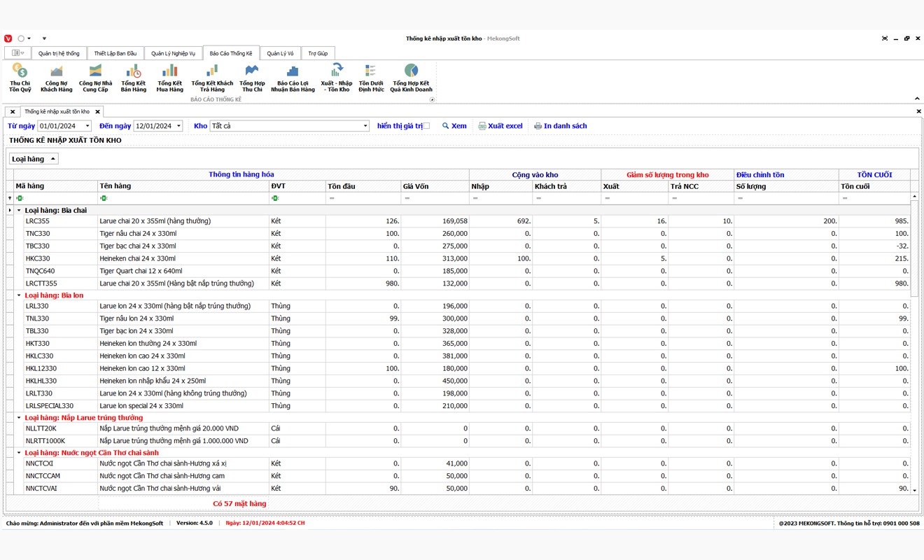Click the In danh sách print button
924x560 pixels.
pyautogui.click(x=560, y=126)
